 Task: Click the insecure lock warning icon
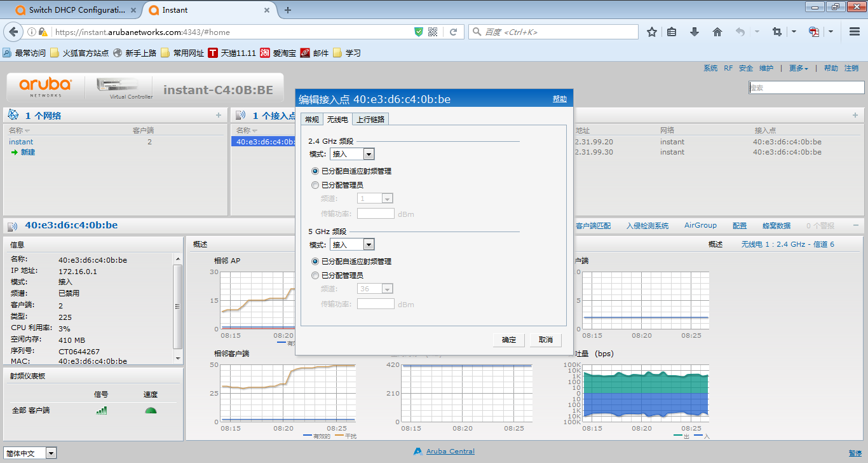pyautogui.click(x=43, y=32)
